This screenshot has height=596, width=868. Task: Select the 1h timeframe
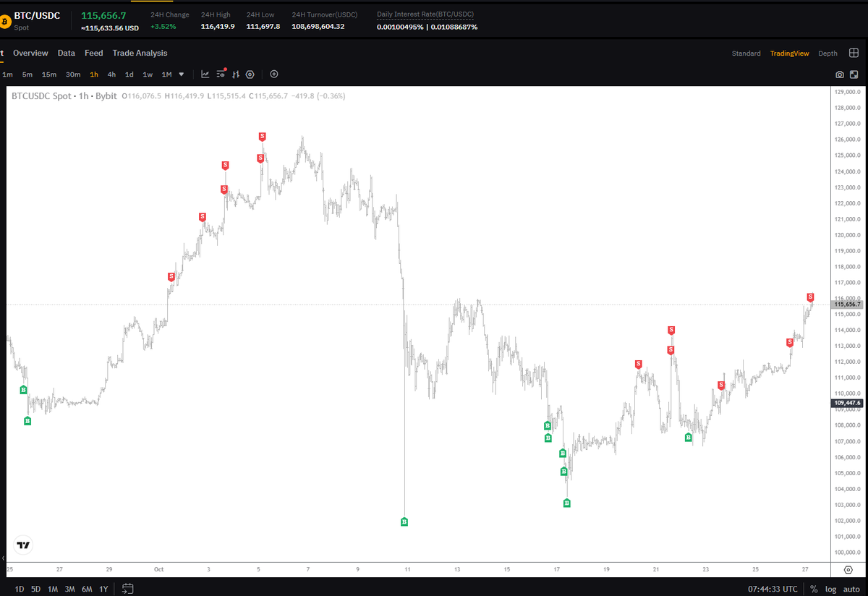(94, 74)
